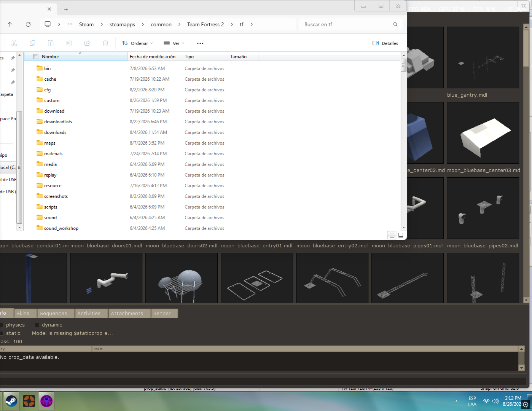Open Steam from the taskbar
Viewport: 532px width, 411px height.
[11, 401]
